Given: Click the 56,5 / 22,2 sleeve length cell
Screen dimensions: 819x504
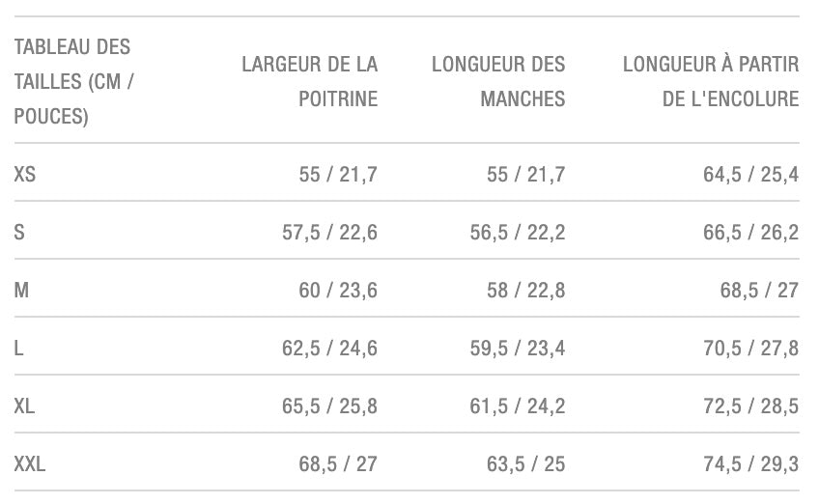Looking at the screenshot, I should [518, 232].
